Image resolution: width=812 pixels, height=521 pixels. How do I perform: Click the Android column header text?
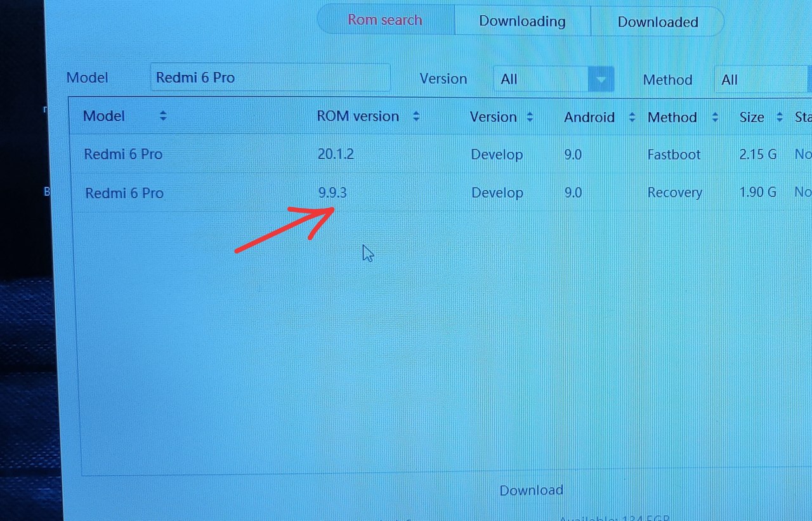(x=589, y=117)
